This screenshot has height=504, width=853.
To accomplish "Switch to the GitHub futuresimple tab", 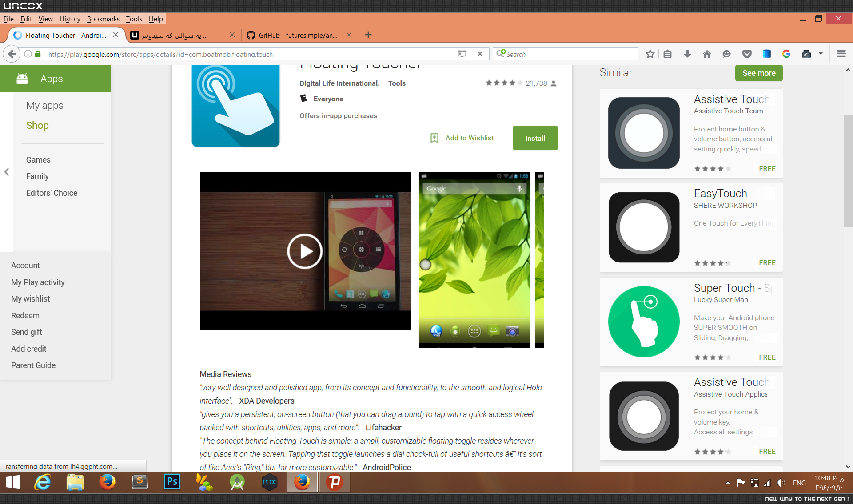I will pos(299,35).
